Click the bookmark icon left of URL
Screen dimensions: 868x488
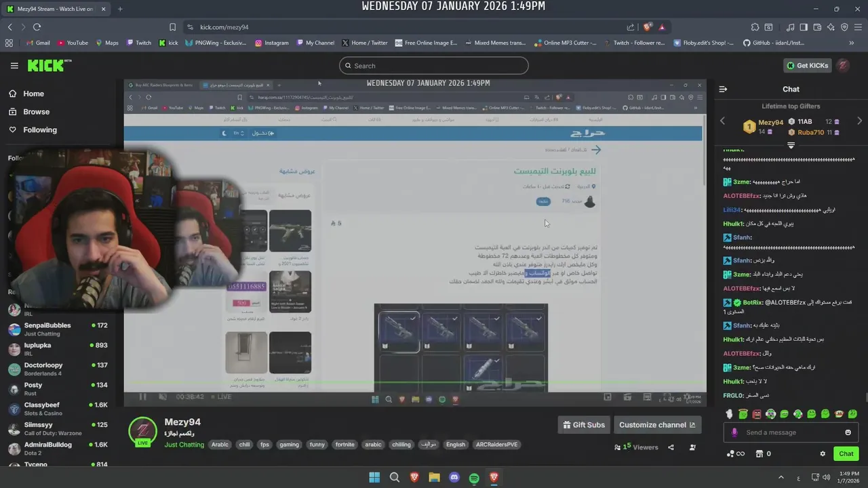click(173, 27)
